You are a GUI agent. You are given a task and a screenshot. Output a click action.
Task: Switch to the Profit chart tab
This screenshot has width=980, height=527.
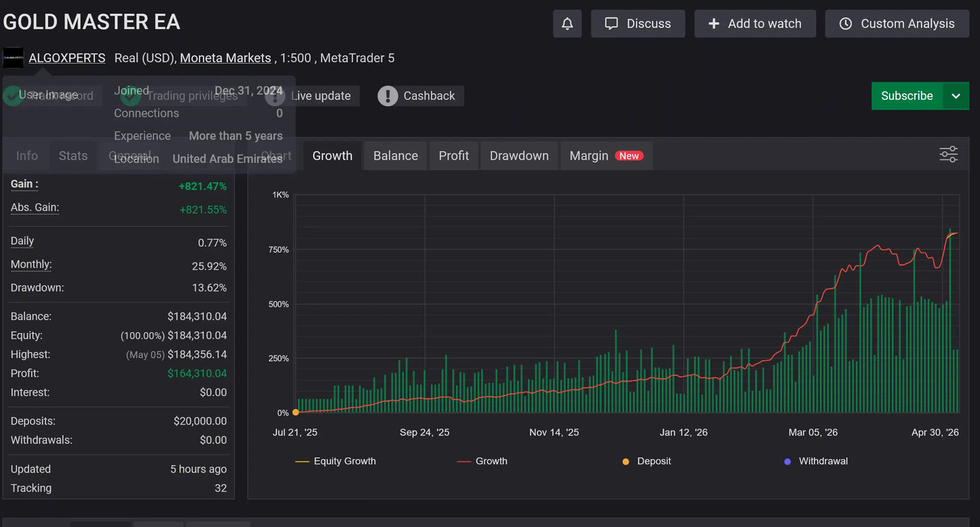(x=454, y=155)
